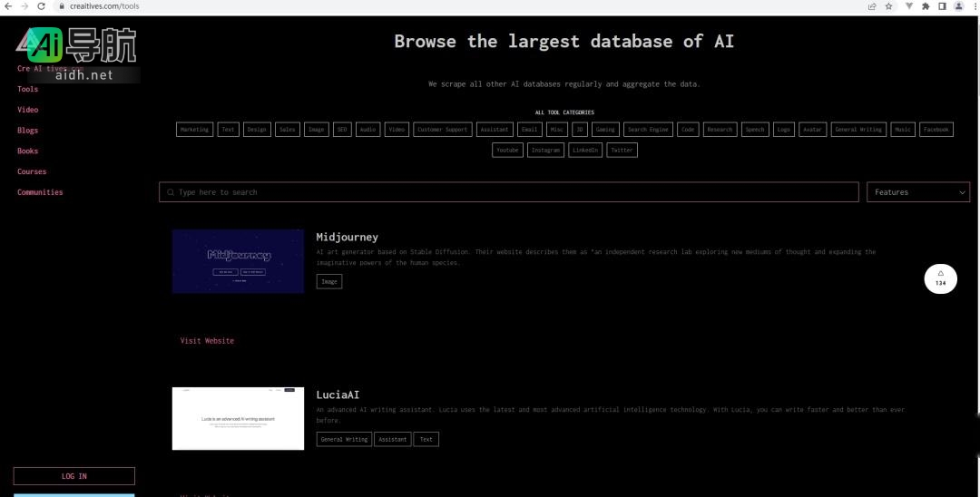Filter by Audio category

(368, 130)
